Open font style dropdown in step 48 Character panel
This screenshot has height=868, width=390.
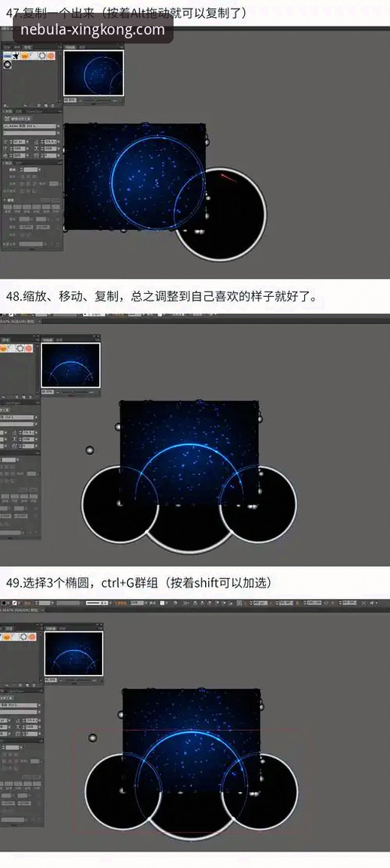tap(35, 424)
